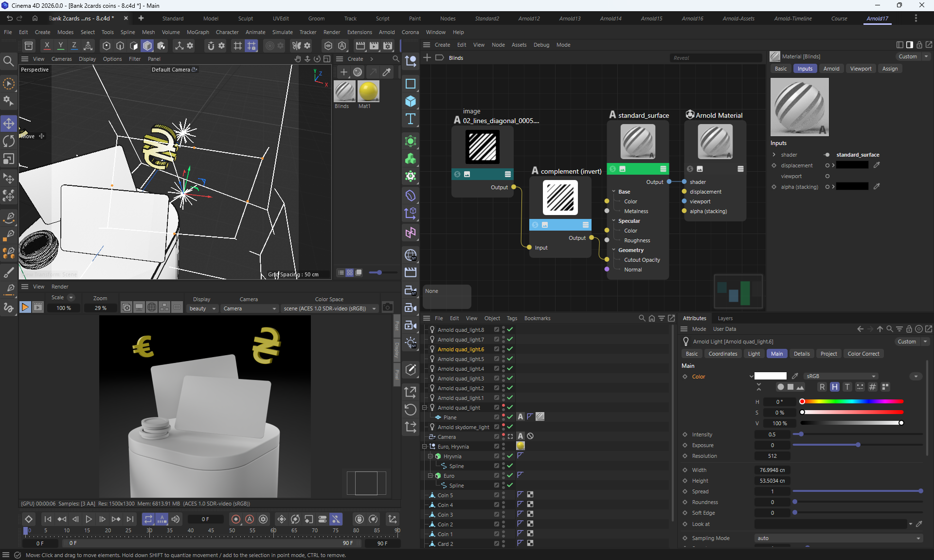
Task: Select the Mat1 yellow material thumbnail
Action: point(368,91)
